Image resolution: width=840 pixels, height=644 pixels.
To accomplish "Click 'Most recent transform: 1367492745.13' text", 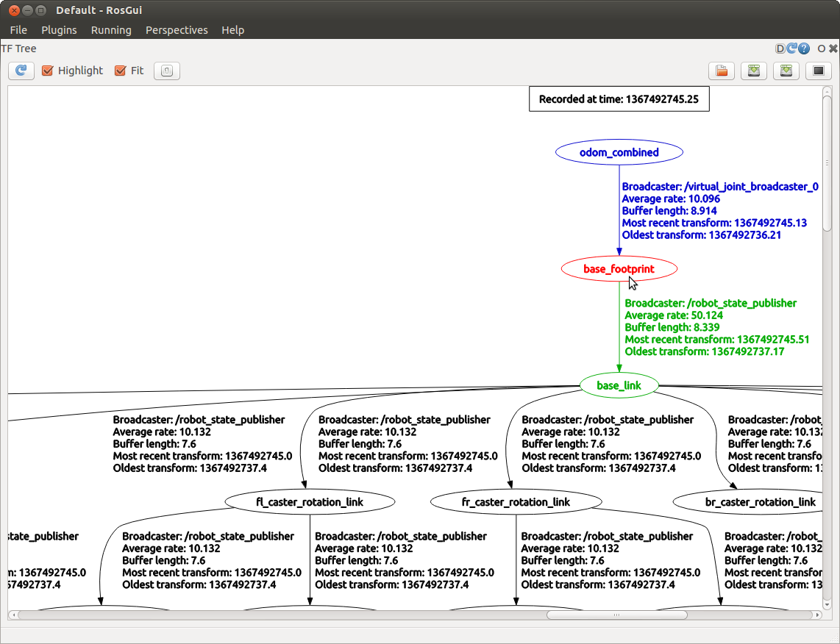I will (714, 223).
